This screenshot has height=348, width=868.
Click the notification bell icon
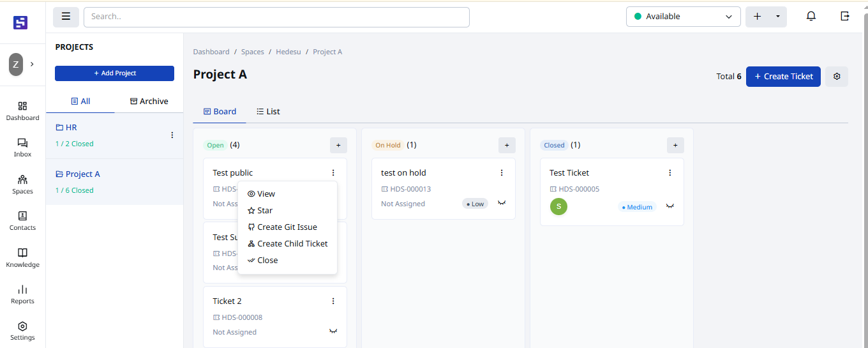(x=811, y=17)
